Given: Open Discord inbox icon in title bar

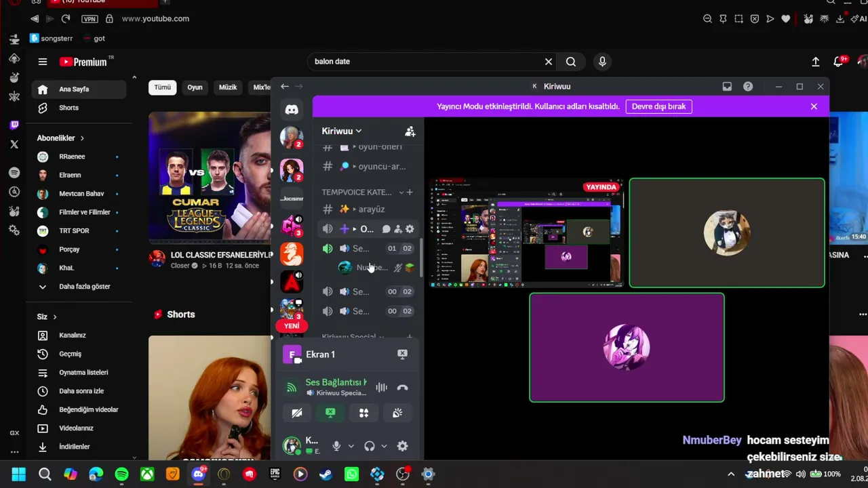Looking at the screenshot, I should [x=727, y=86].
